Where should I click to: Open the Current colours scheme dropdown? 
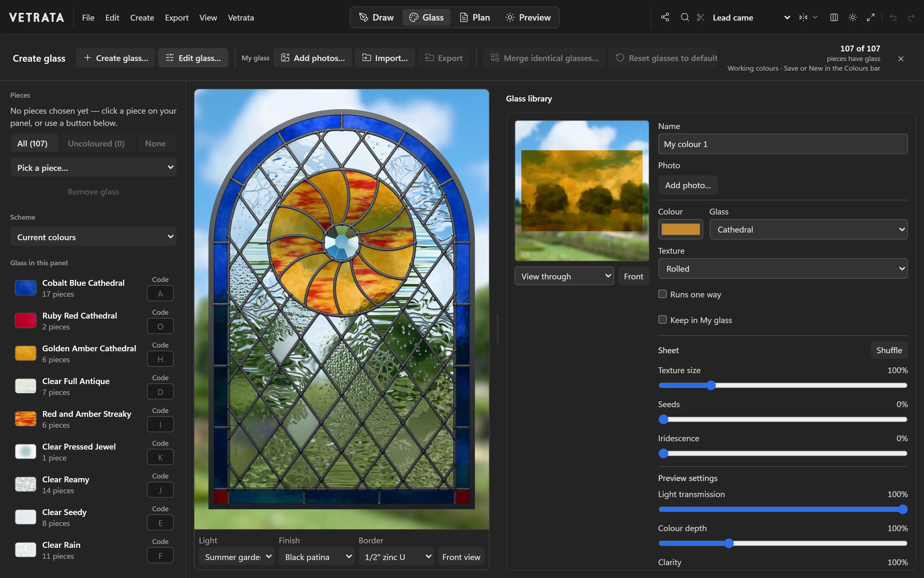click(93, 237)
